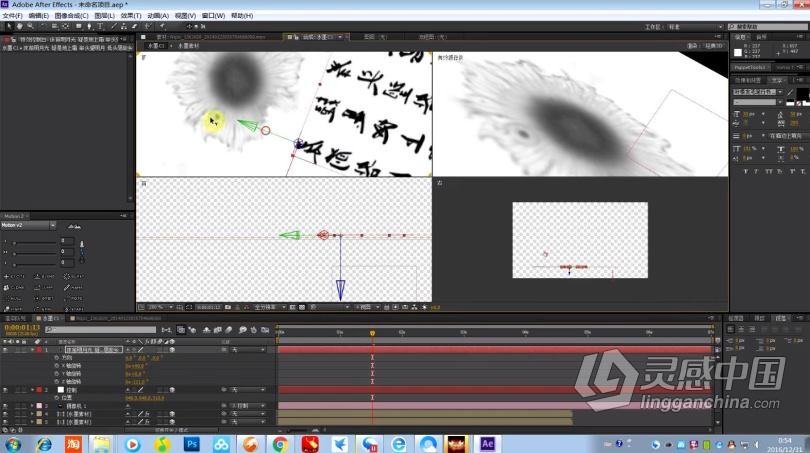
Task: Open Photoshop from the taskbar
Action: click(192, 444)
